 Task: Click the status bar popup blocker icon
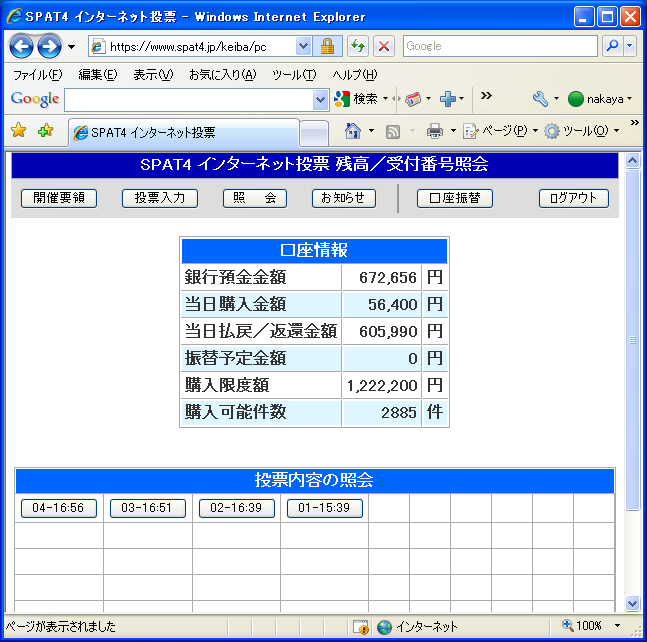pyautogui.click(x=361, y=627)
